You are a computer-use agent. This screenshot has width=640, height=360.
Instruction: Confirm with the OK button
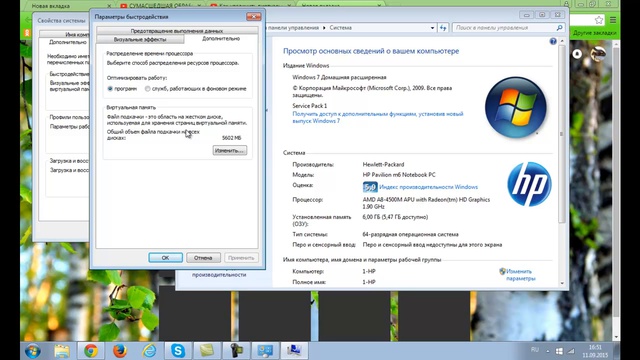[165, 258]
